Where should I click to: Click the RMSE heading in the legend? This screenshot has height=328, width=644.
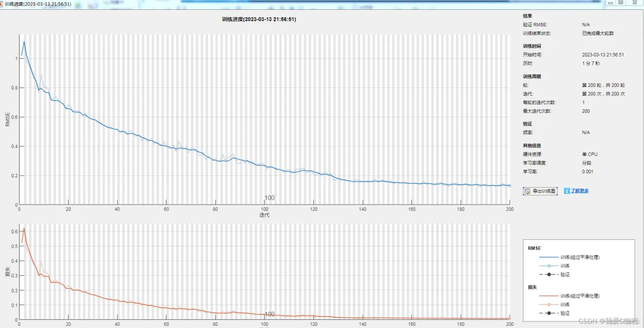534,248
